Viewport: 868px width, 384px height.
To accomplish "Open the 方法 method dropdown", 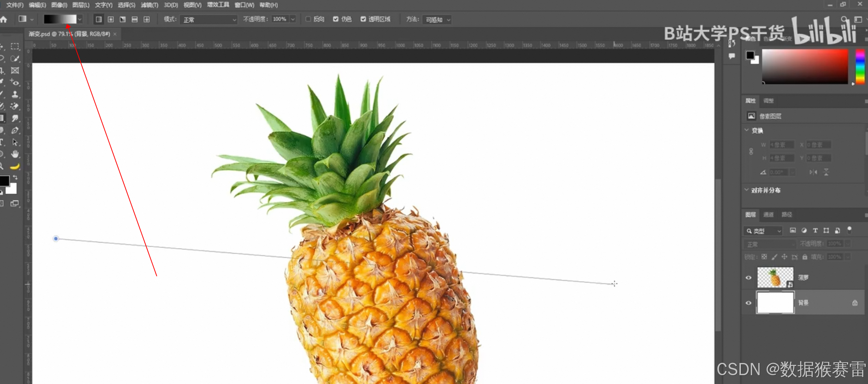I will coord(437,20).
